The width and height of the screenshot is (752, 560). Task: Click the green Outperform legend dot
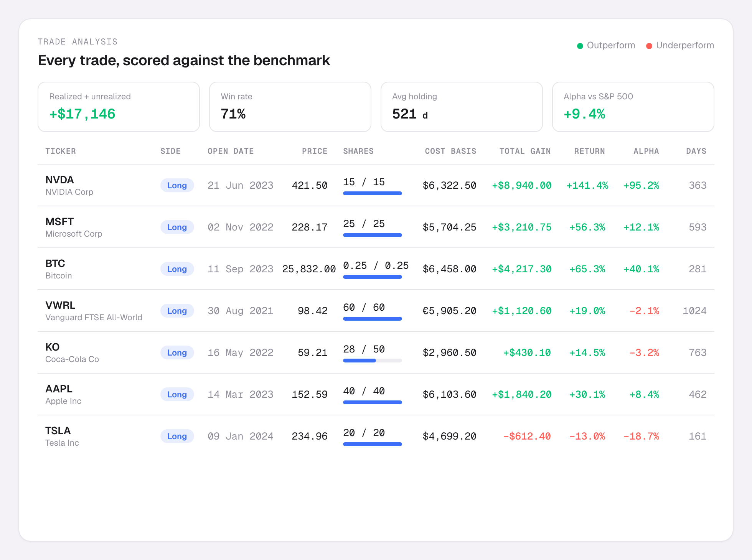click(x=580, y=46)
